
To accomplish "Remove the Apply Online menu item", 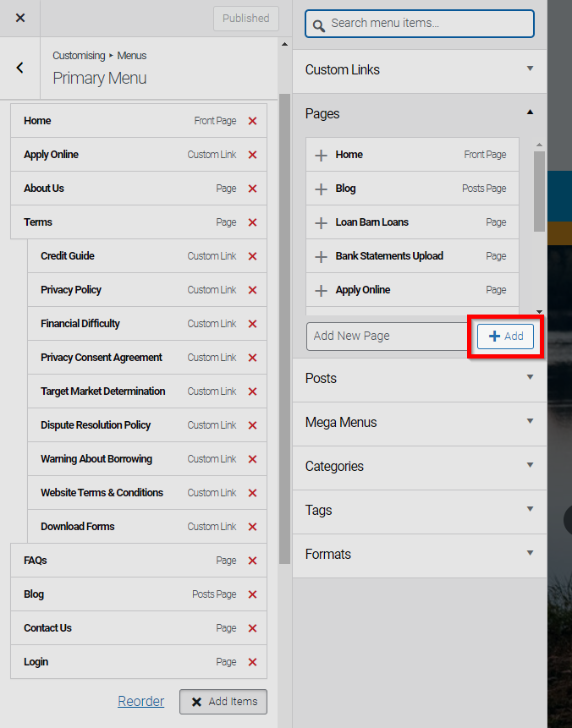I will tap(252, 155).
